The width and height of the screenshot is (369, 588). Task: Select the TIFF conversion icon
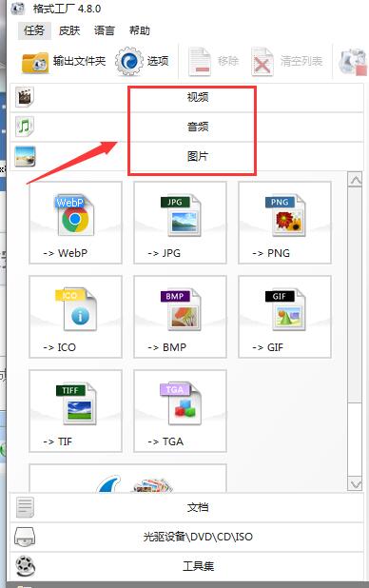(76, 403)
